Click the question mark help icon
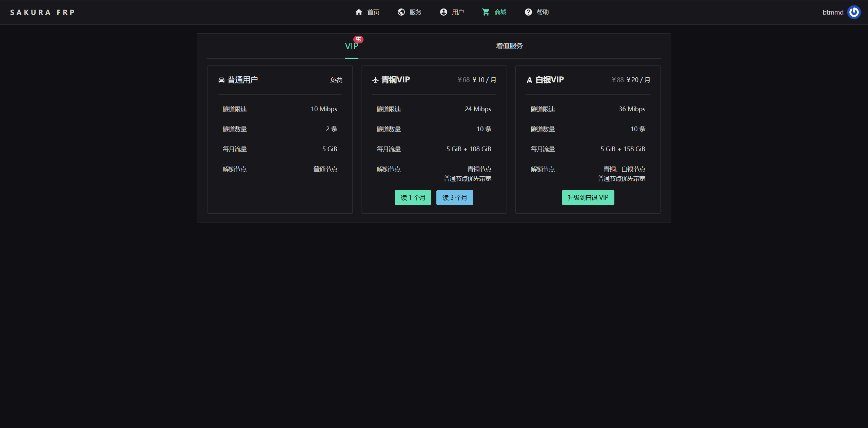 tap(528, 12)
